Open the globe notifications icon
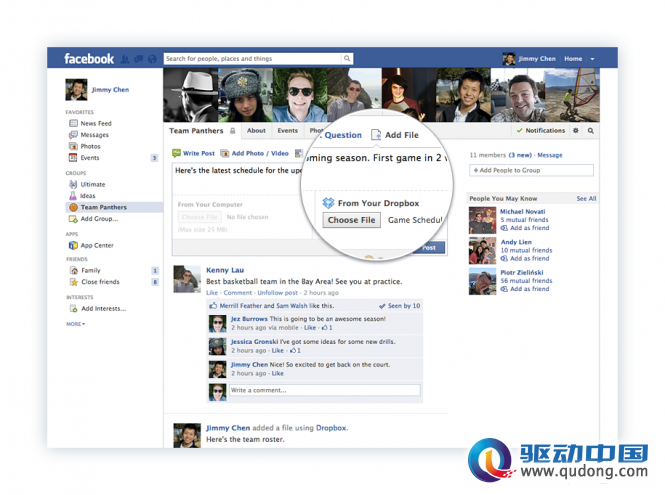Viewport: 665px width, 495px height. click(x=152, y=59)
